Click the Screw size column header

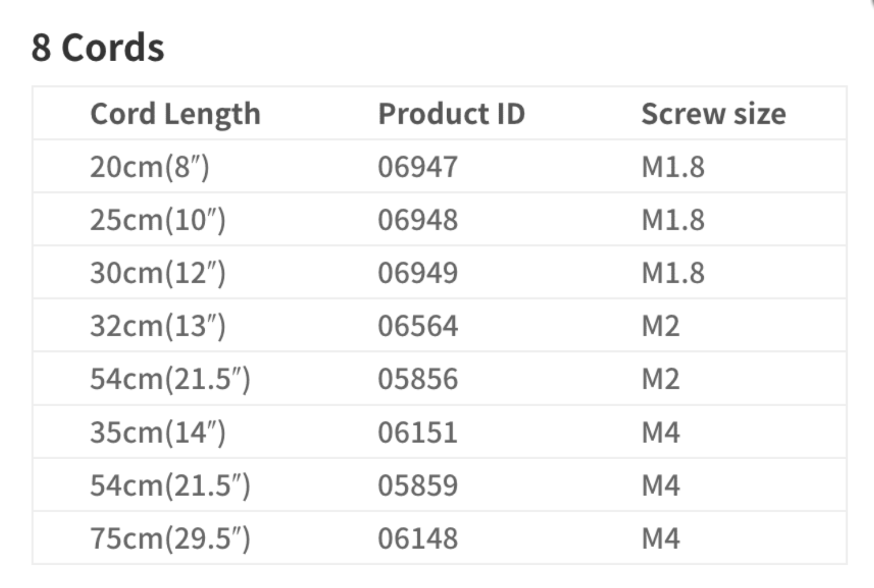click(x=713, y=114)
